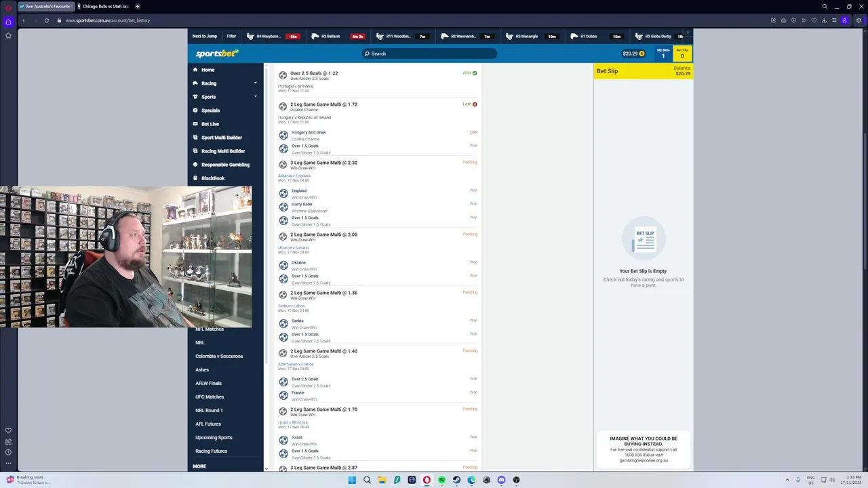The height and width of the screenshot is (488, 868).
Task: Open Ukraine v Iceland match link
Action: 293,247
